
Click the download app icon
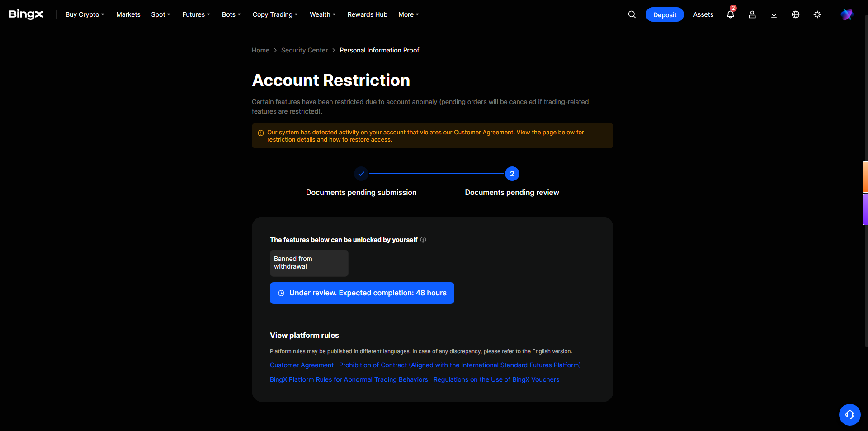(x=774, y=14)
